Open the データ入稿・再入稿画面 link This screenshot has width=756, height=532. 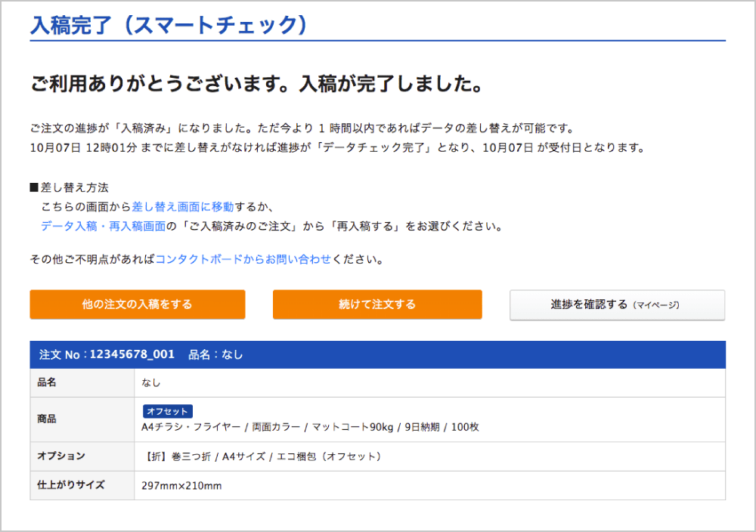pos(103,226)
